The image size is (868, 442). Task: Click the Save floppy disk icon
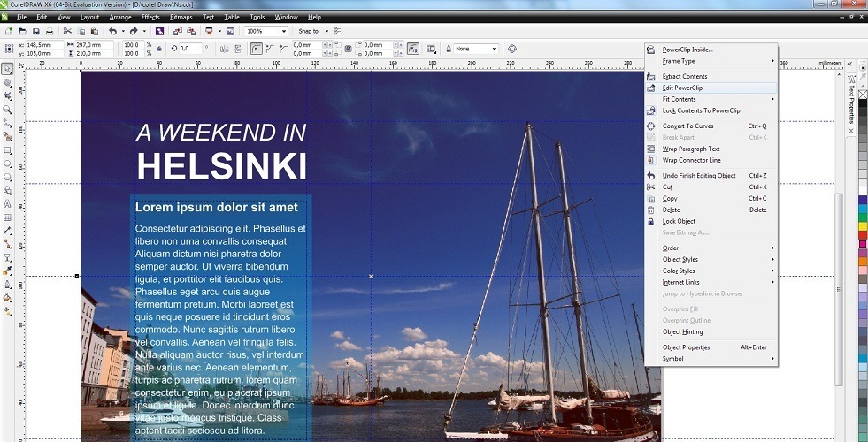pos(36,32)
